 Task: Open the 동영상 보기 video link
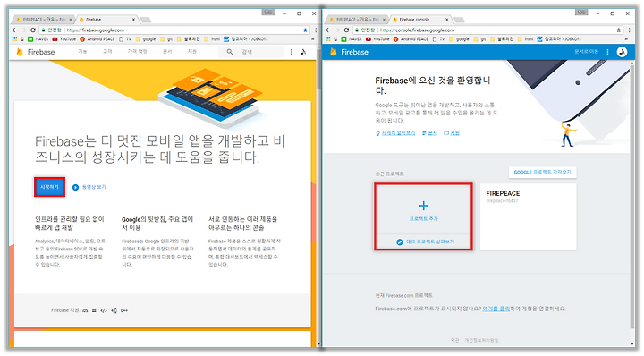[94, 187]
